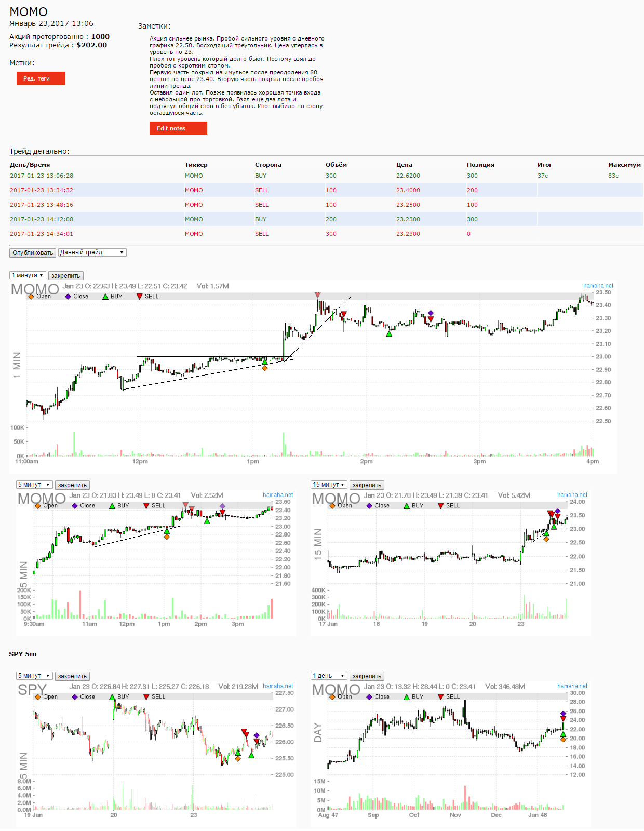Screen dimensions: 644x831
Task: Pick the SELL legend triangle on the 15-minute chart
Action: [x=440, y=506]
